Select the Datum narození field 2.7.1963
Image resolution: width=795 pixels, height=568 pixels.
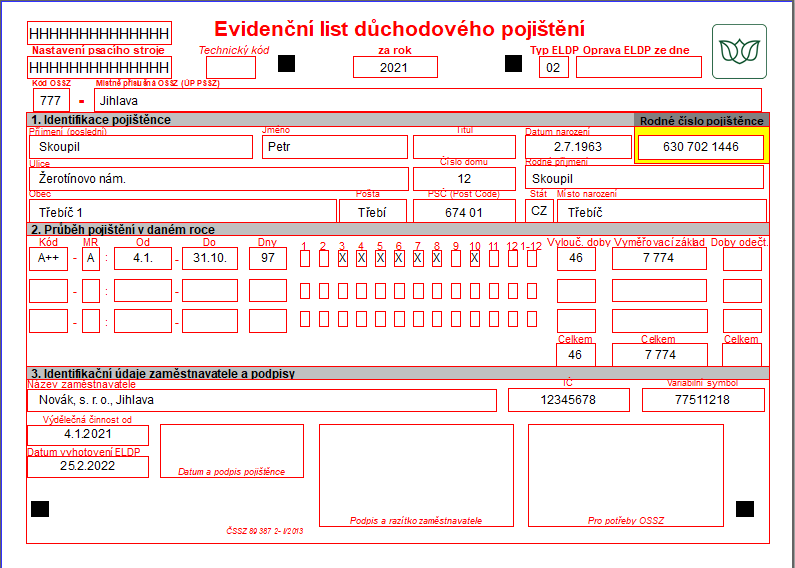click(577, 147)
